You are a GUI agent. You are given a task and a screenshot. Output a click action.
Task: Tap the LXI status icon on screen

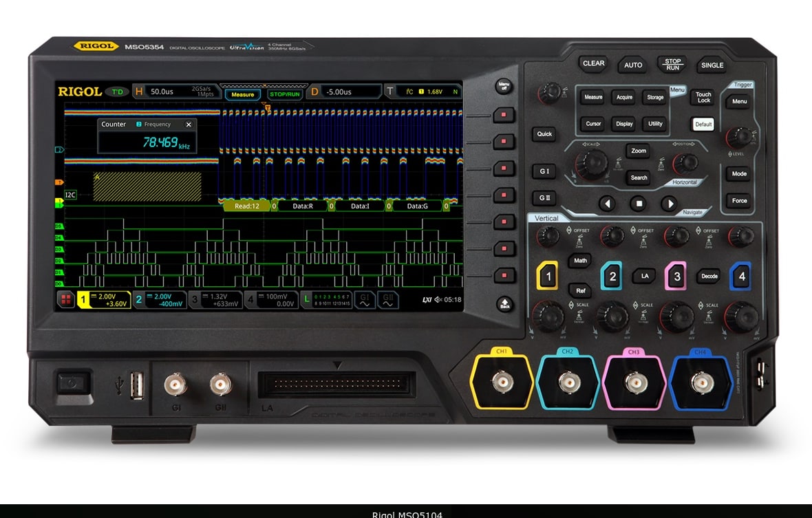(427, 300)
